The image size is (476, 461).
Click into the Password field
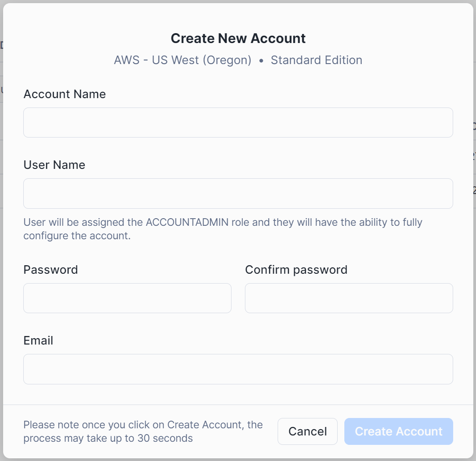127,298
